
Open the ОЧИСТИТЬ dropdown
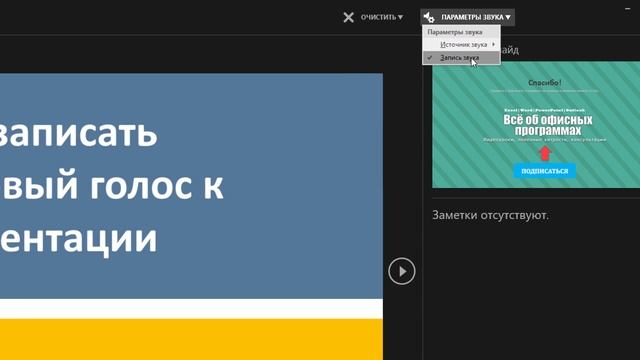[x=382, y=17]
